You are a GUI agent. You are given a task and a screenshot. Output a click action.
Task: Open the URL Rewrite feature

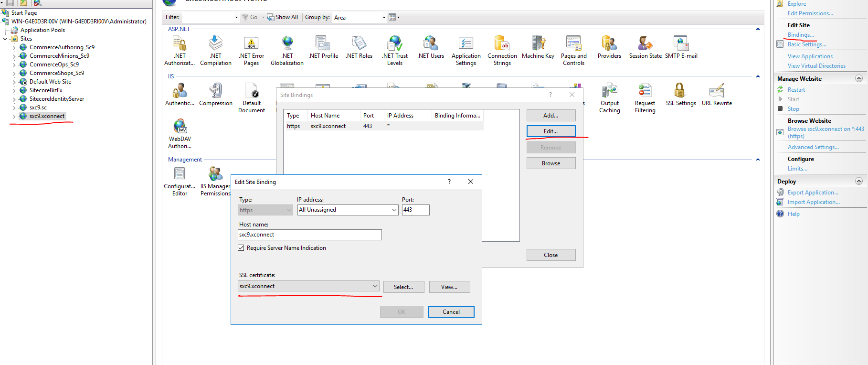click(717, 95)
